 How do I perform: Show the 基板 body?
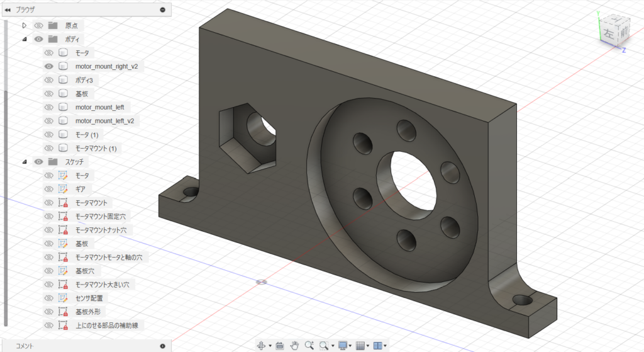[49, 93]
